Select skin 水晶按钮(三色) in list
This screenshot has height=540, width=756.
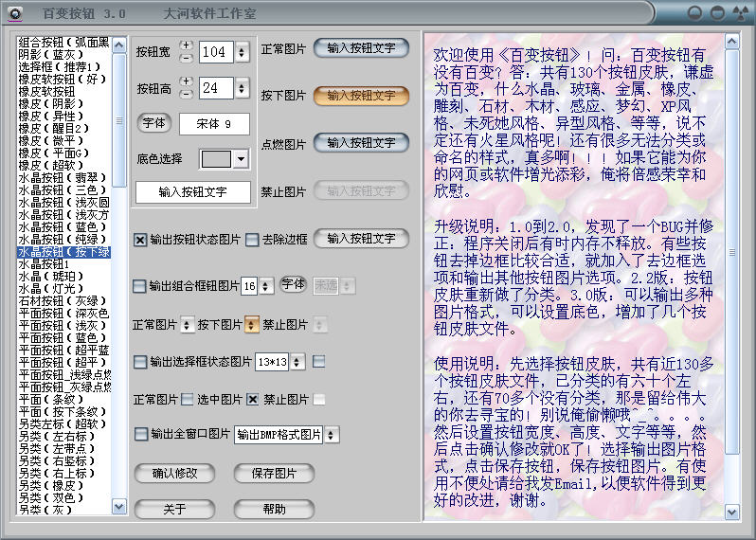tap(64, 190)
